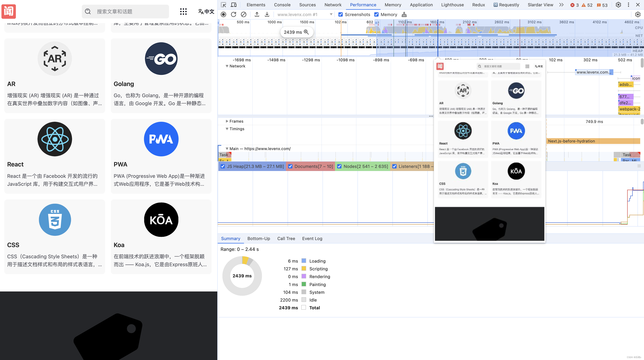This screenshot has height=360, width=644.
Task: Click the search articles input field
Action: pyautogui.click(x=125, y=12)
